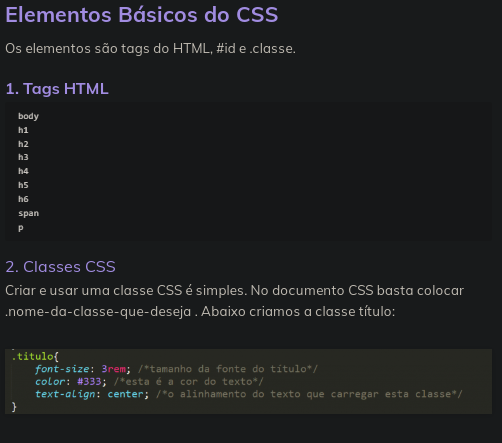Click the 'h3' tag entry
The image size is (502, 443).
click(23, 157)
